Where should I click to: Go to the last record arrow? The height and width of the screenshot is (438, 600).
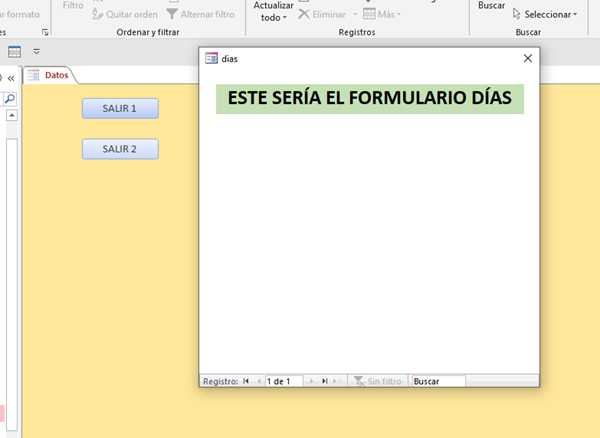pyautogui.click(x=324, y=381)
